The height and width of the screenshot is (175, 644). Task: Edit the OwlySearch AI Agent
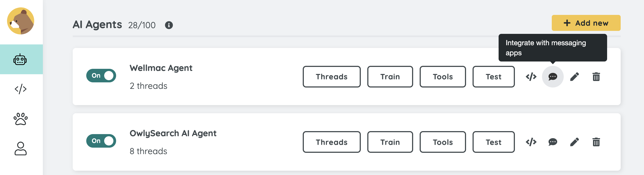[574, 142]
